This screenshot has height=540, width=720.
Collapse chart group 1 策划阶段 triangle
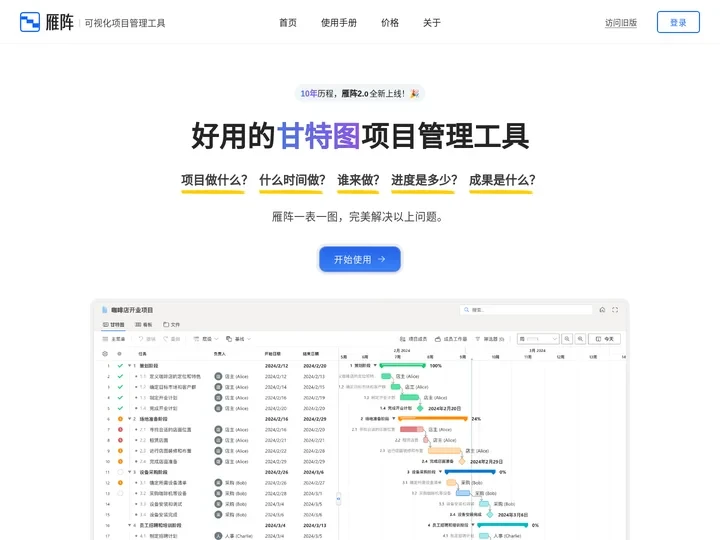pyautogui.click(x=375, y=366)
